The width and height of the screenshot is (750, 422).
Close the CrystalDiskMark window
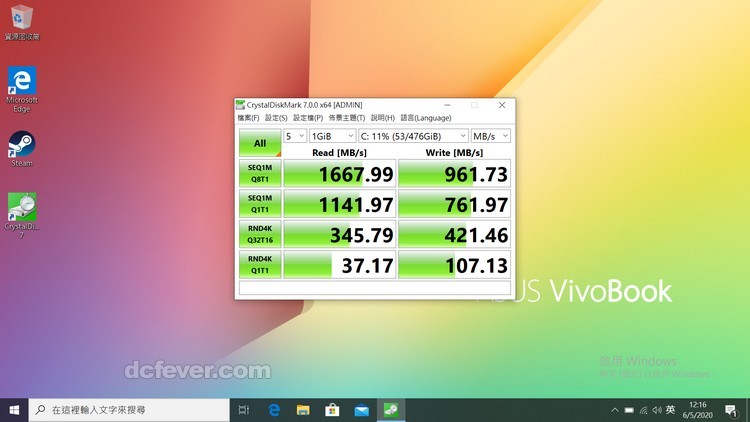click(502, 105)
